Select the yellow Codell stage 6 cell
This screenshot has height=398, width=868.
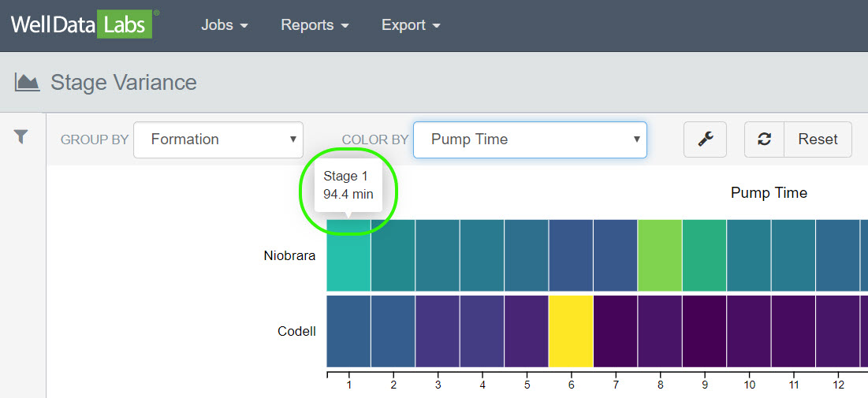coord(571,331)
